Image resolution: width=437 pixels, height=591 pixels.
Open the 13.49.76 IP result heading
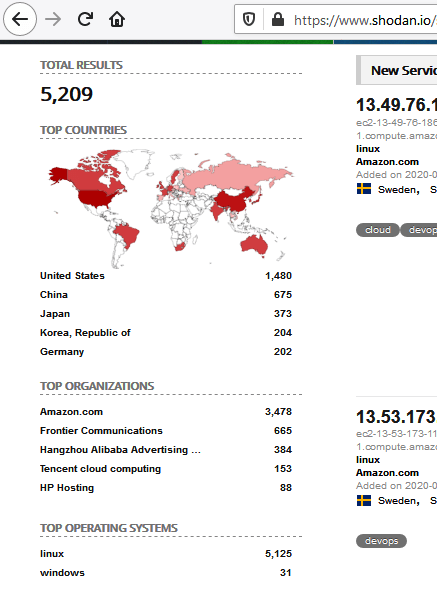coord(396,105)
